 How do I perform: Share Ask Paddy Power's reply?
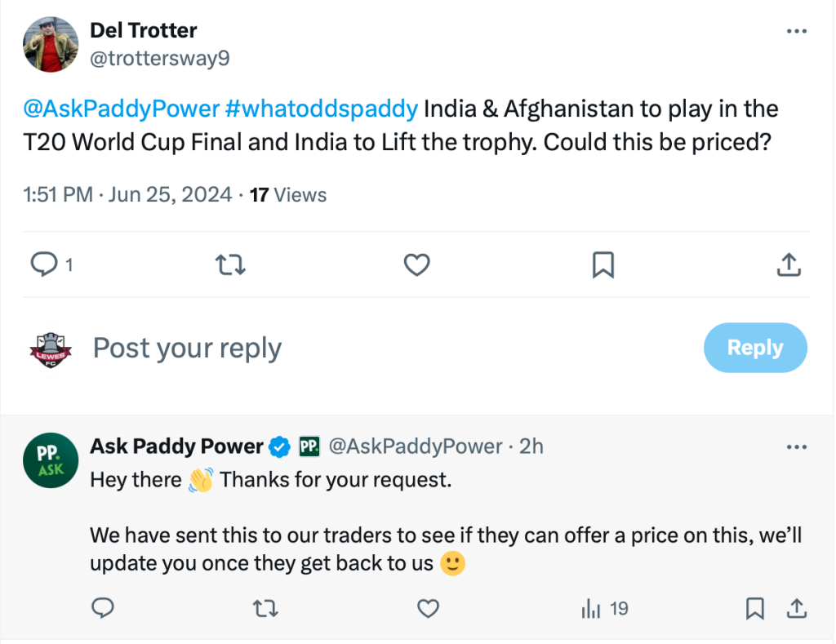(x=796, y=608)
